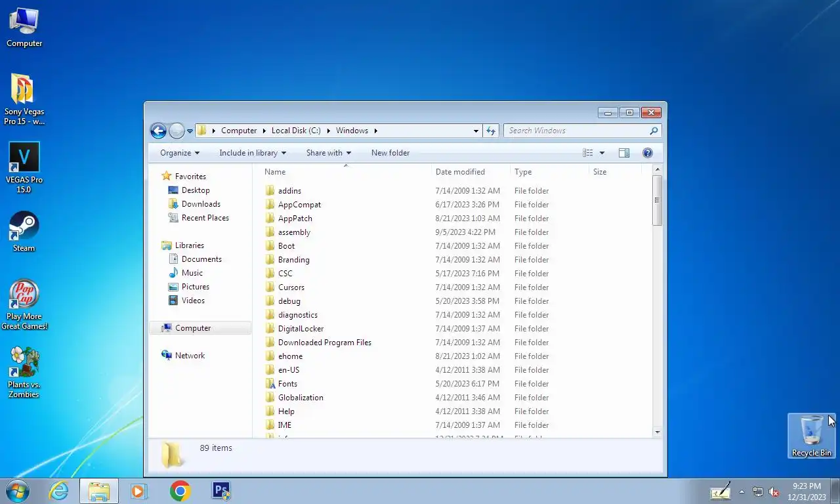Select Desktop under Favorites
840x504 pixels.
coord(189,190)
